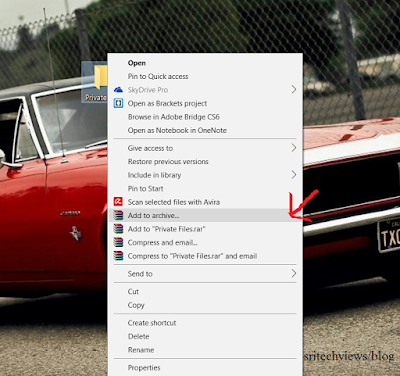The width and height of the screenshot is (400, 376).
Task: Click the SkyDrive Pro cloud icon
Action: (x=118, y=90)
